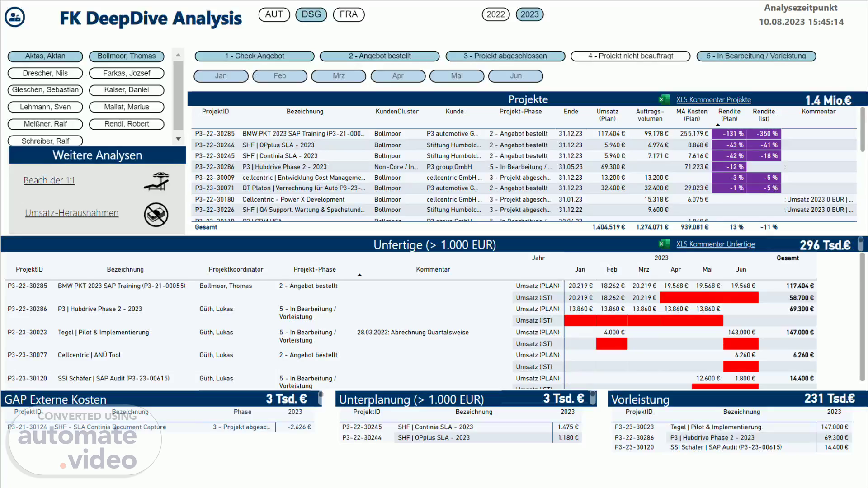
Task: Filter by phase 1 - Check Angebot
Action: pyautogui.click(x=255, y=56)
